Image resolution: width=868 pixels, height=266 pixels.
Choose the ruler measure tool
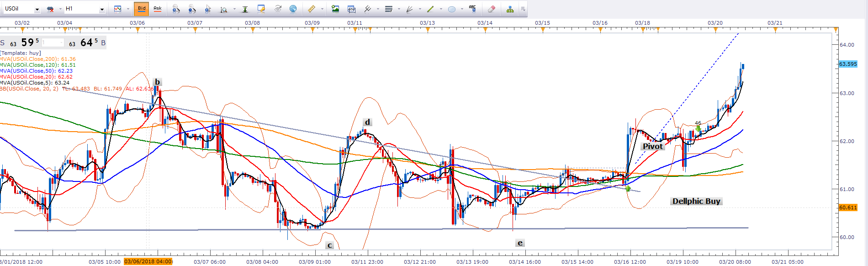click(x=311, y=9)
